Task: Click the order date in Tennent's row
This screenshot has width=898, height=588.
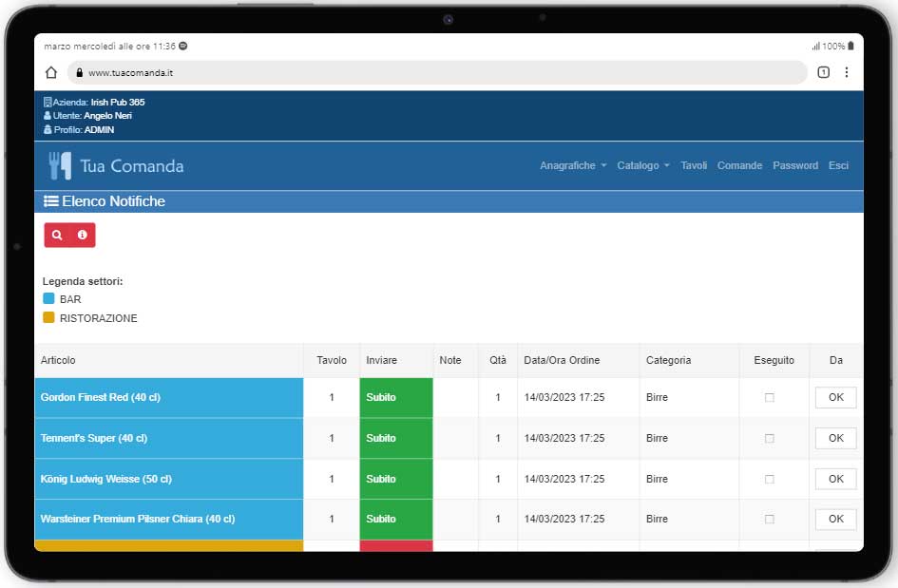Action: [564, 438]
